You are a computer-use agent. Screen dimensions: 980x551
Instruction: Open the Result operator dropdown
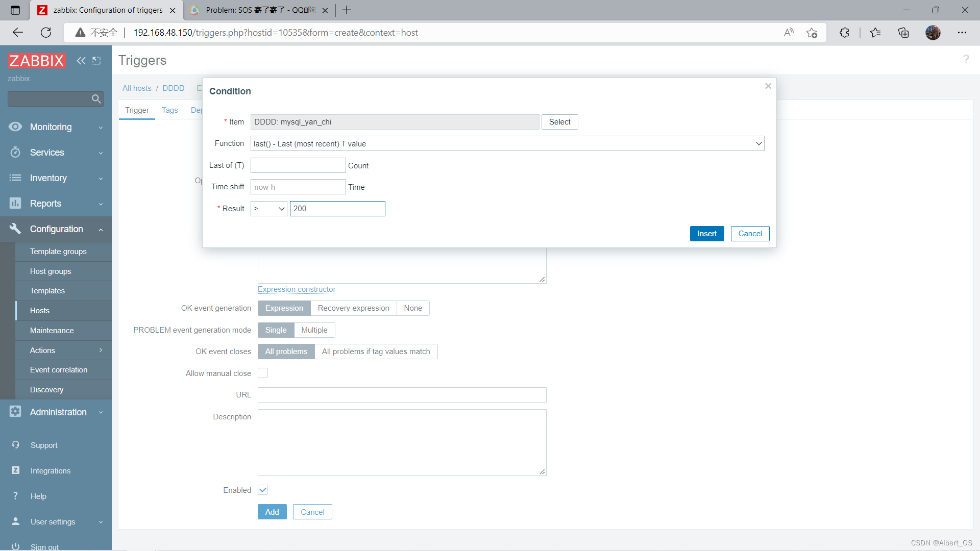269,209
